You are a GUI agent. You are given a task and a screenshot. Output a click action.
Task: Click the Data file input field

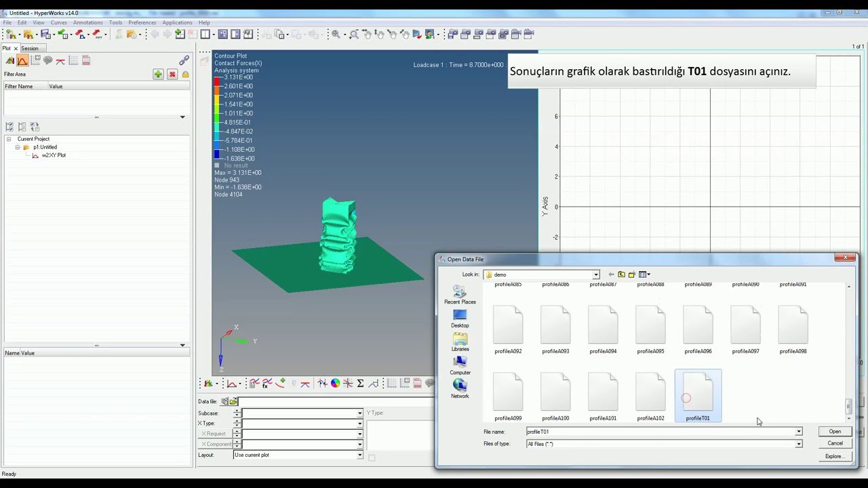[336, 402]
